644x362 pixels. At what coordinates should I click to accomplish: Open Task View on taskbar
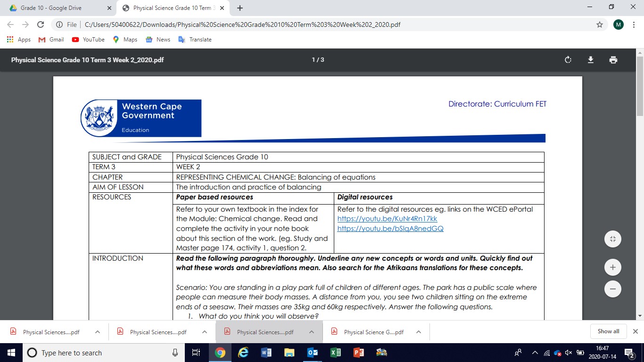(197, 353)
